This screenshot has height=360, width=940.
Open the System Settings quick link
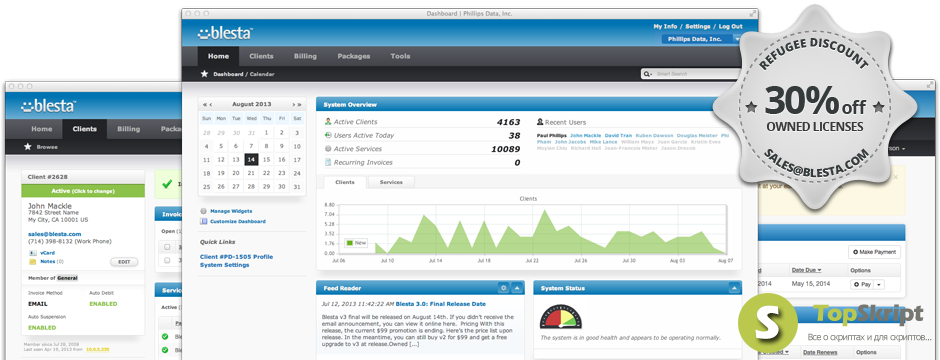pyautogui.click(x=224, y=265)
